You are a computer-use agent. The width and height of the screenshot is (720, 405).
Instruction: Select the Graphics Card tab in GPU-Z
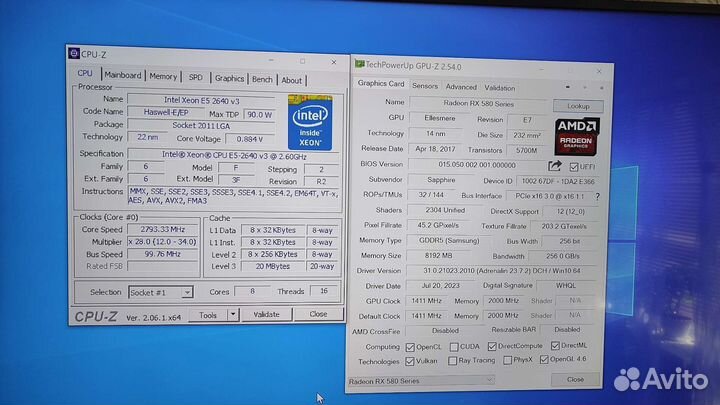pos(381,84)
